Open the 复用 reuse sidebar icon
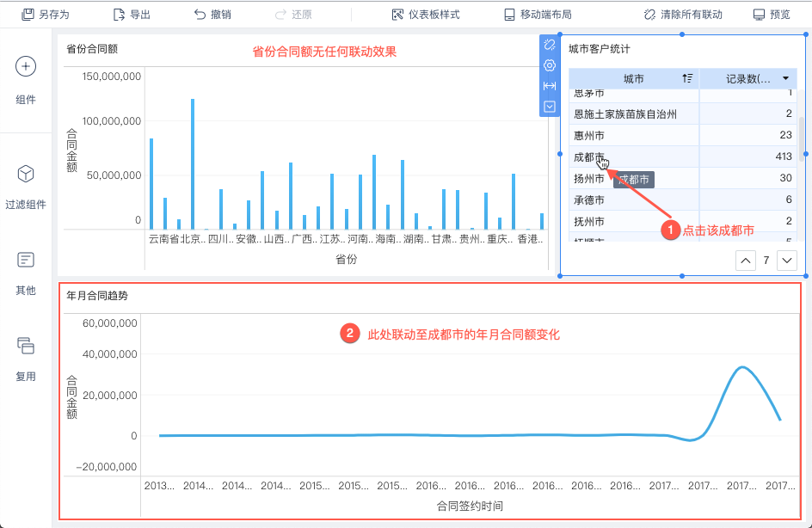Image resolution: width=812 pixels, height=528 pixels. pos(26,346)
